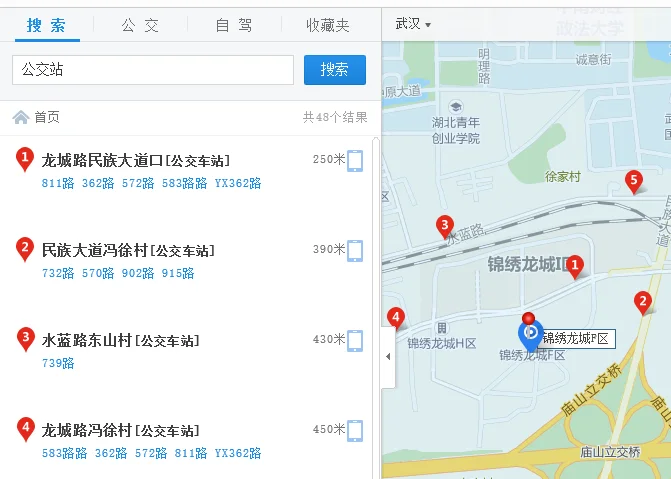Viewport: 671px width, 479px height.
Task: Open the 武汉 city dropdown
Action: pos(413,24)
